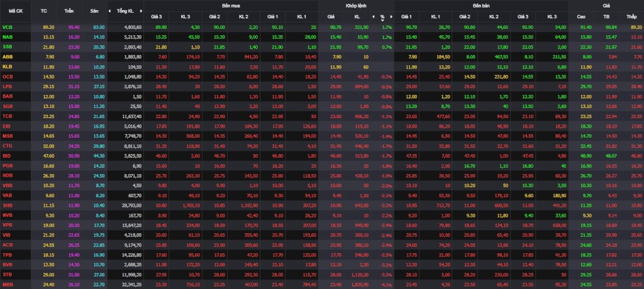Click the right arrow beside the % header
Screen dimensions: 644x289
click(x=391, y=17)
